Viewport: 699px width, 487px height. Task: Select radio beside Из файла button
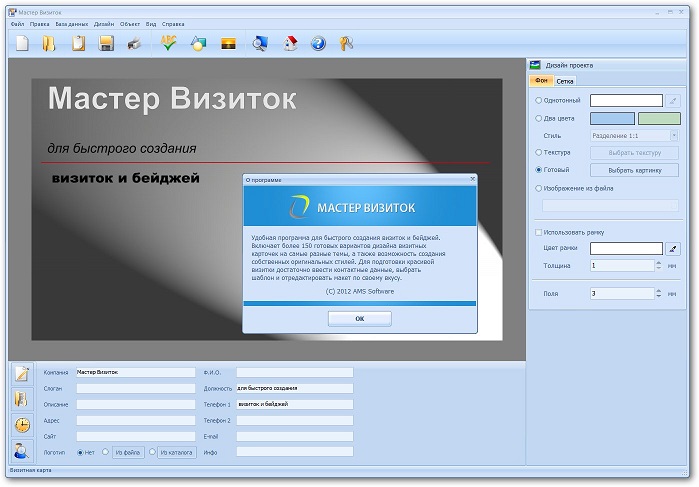pos(105,452)
